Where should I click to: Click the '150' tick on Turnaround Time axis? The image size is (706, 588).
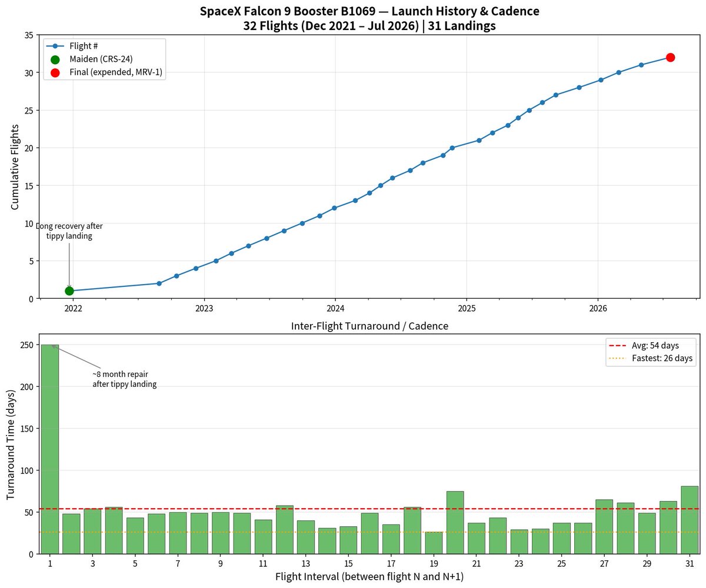coord(27,429)
